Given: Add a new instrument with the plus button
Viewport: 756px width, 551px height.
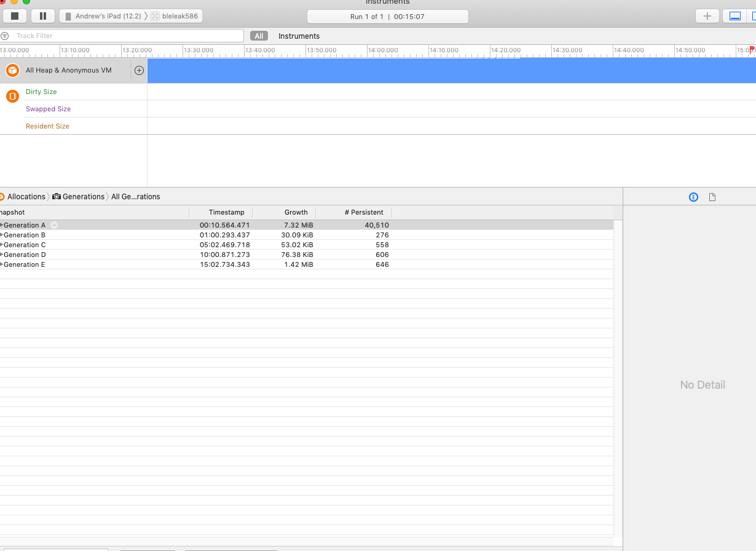Looking at the screenshot, I should (707, 16).
